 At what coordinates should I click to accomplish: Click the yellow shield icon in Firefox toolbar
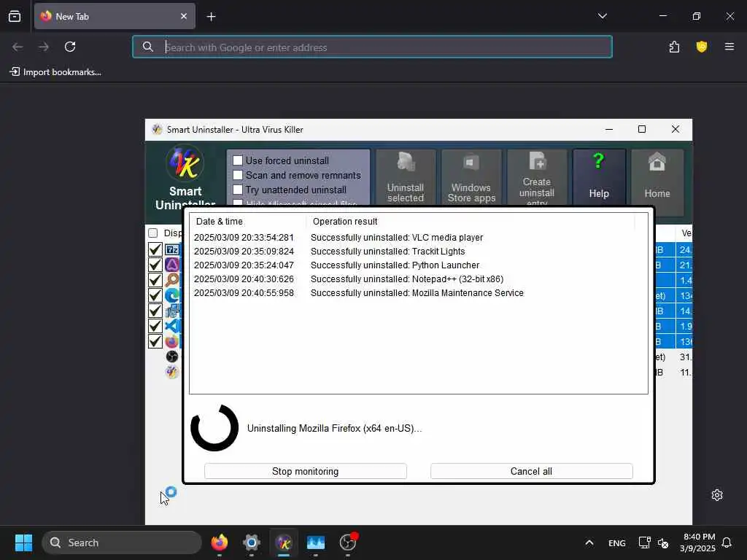(x=701, y=47)
